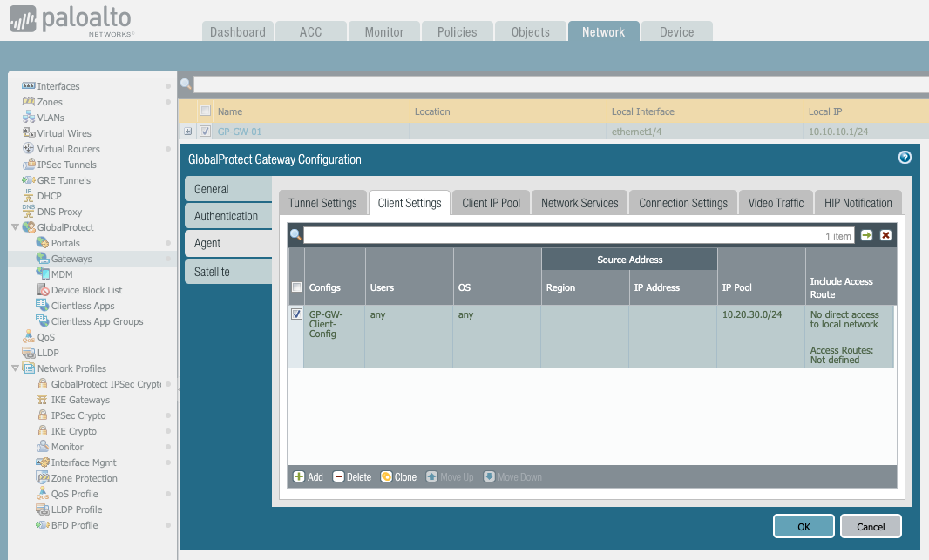929x560 pixels.
Task: Select the Authentication side tab
Action: [226, 216]
